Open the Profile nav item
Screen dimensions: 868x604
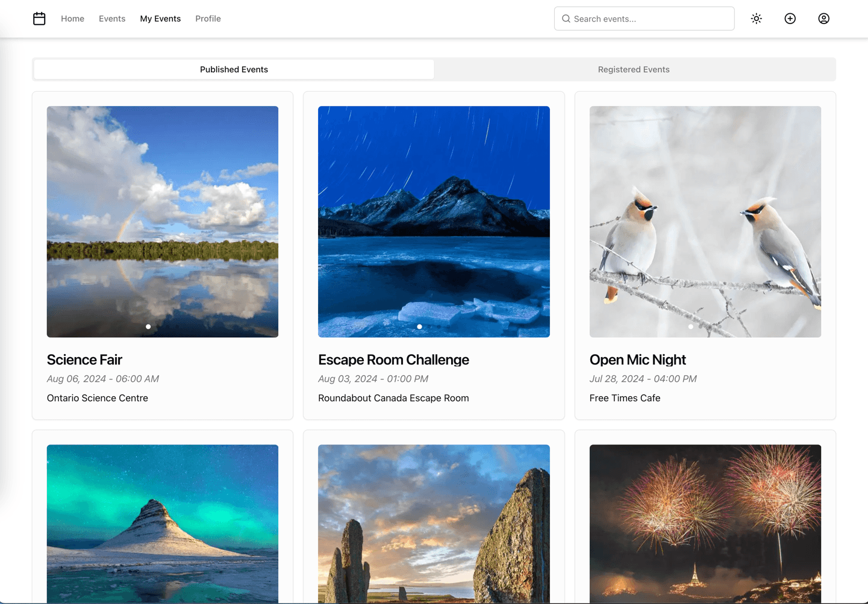tap(208, 19)
